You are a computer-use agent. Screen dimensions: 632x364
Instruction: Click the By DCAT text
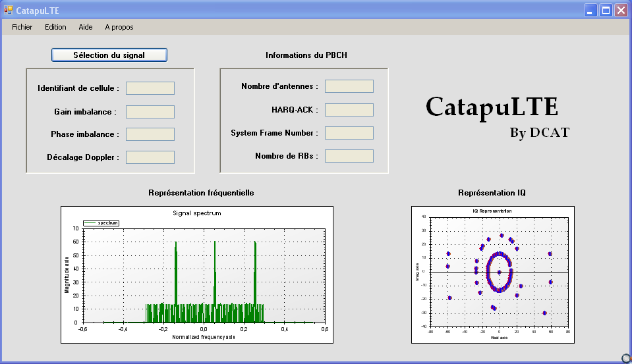coord(540,132)
